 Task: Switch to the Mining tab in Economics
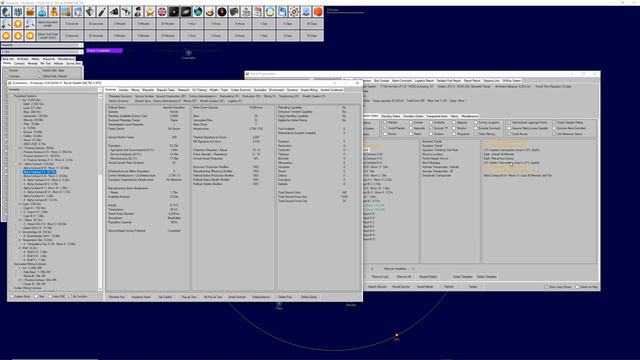coord(135,90)
